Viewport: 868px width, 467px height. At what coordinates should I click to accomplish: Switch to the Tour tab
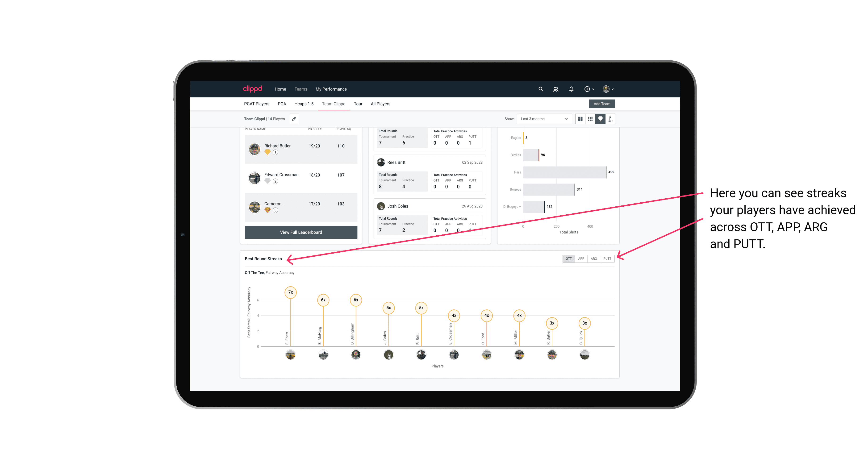(x=357, y=104)
